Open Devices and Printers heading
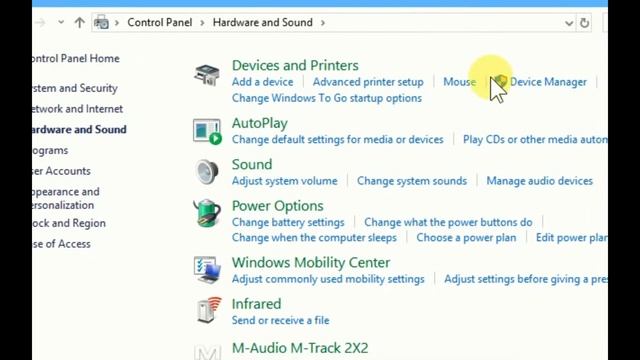 (295, 65)
